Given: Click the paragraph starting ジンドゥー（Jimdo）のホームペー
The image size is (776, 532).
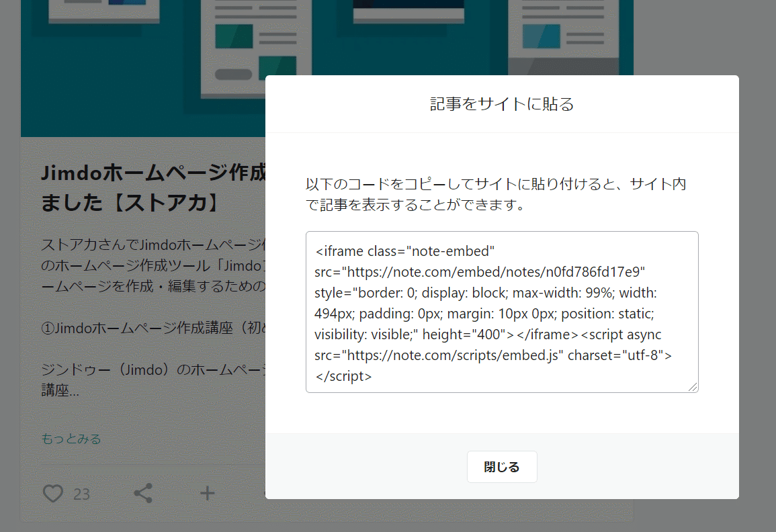Looking at the screenshot, I should click(153, 380).
